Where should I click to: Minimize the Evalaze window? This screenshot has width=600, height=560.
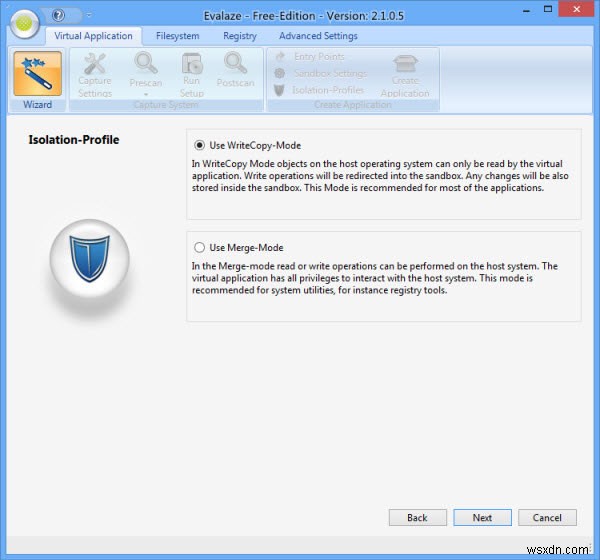527,10
